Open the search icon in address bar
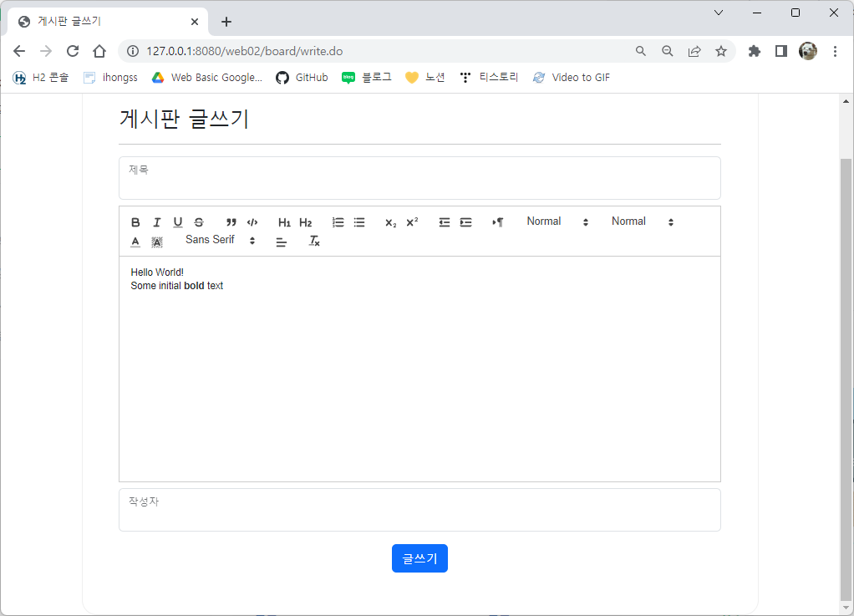 click(x=640, y=51)
